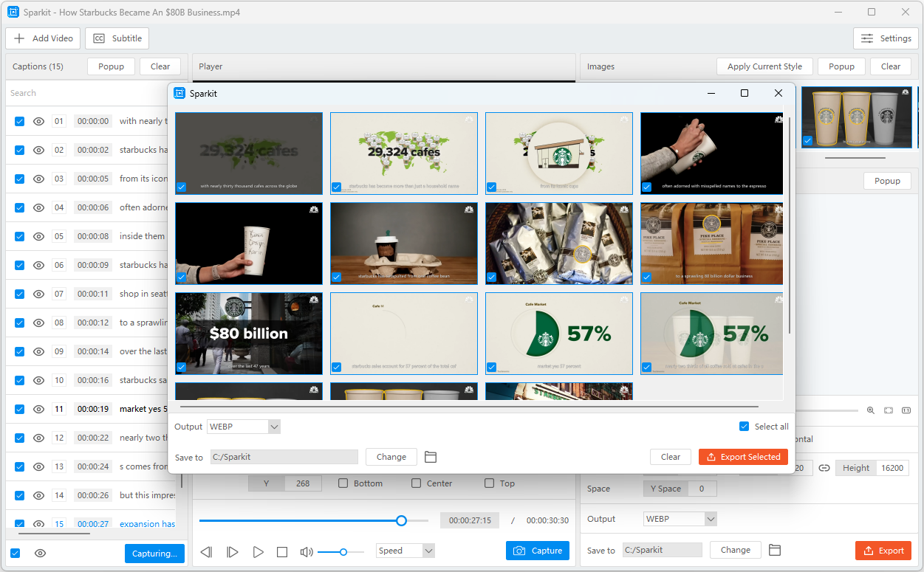
Task: Step forward one frame in player
Action: [x=232, y=552]
